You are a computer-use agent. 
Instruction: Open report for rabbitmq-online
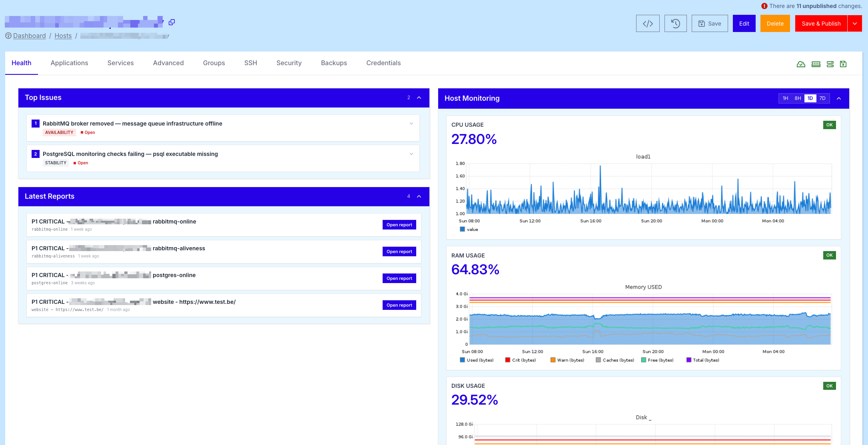coord(399,225)
